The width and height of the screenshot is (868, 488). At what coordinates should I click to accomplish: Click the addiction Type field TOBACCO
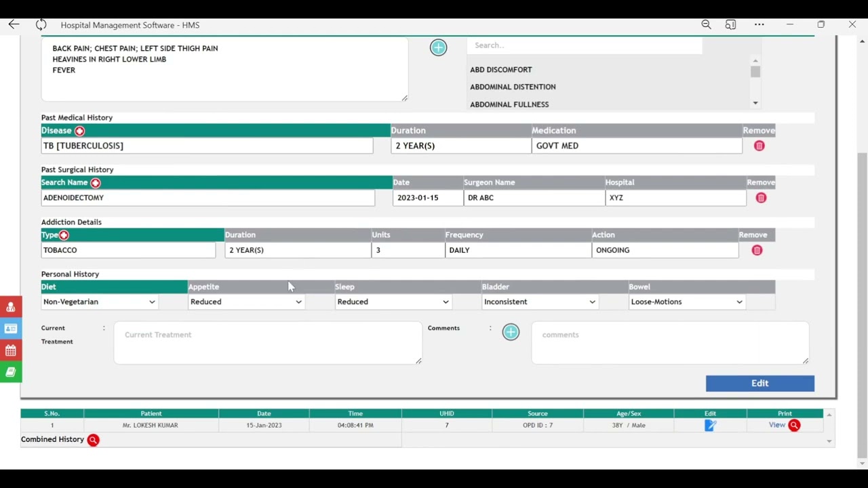(x=128, y=250)
